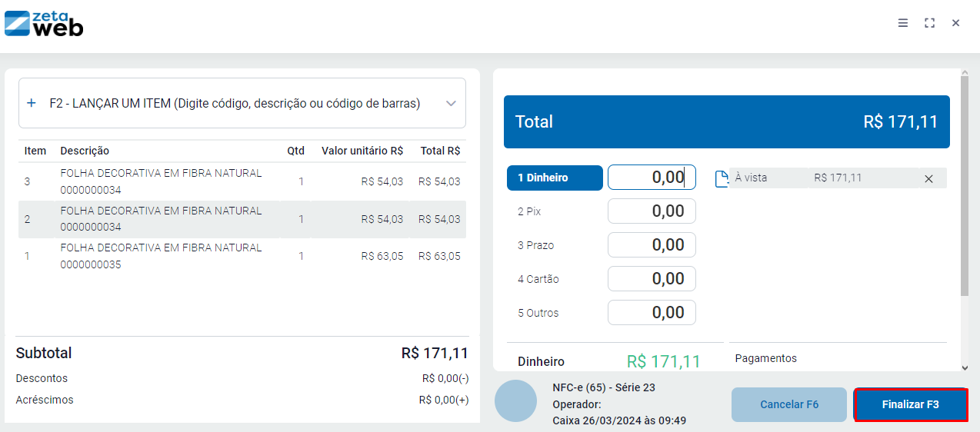Click the operator avatar circle
980x432 pixels.
(x=515, y=400)
